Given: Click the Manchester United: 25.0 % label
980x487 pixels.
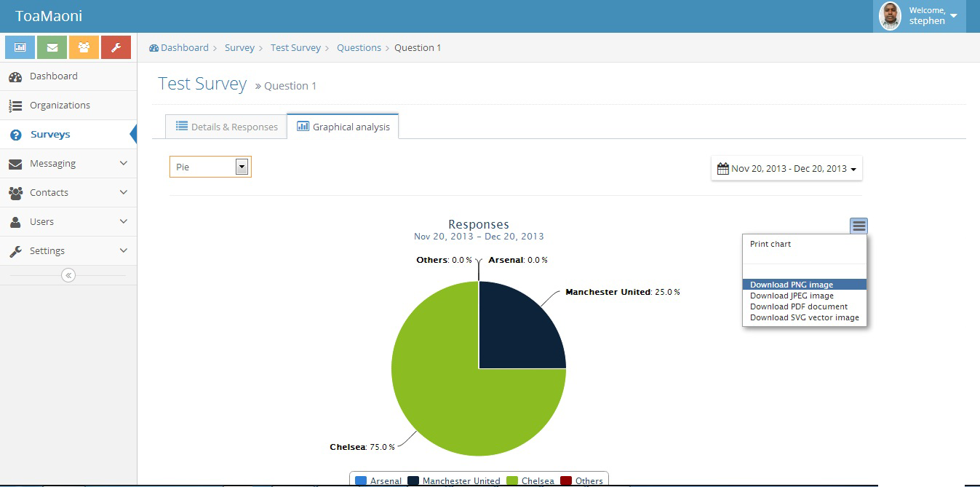Looking at the screenshot, I should click(623, 292).
